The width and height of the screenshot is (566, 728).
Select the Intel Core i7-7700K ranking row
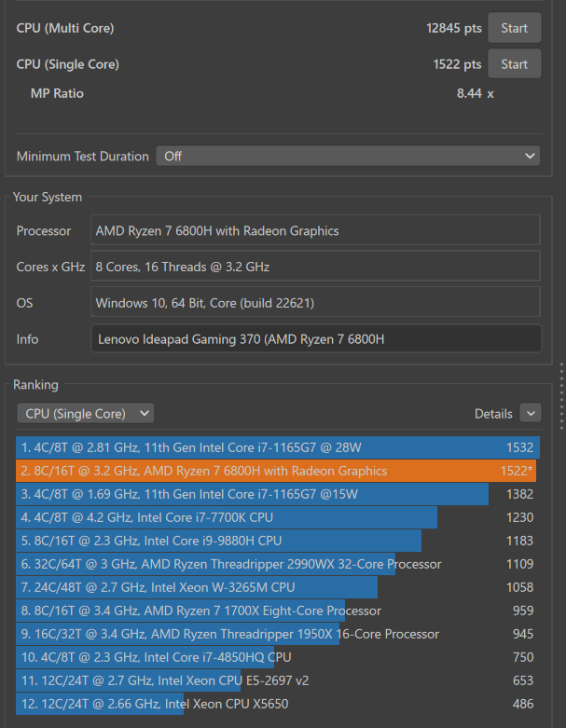click(276, 517)
